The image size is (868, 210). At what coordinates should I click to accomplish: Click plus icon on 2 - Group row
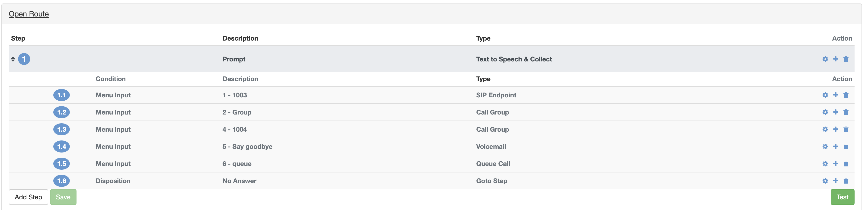click(x=836, y=112)
